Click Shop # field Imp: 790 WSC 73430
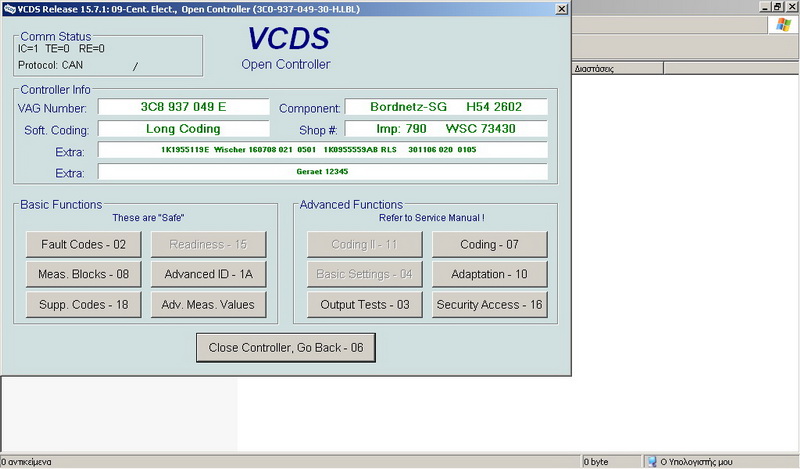Screen dimensions: 800x469 click(x=446, y=129)
